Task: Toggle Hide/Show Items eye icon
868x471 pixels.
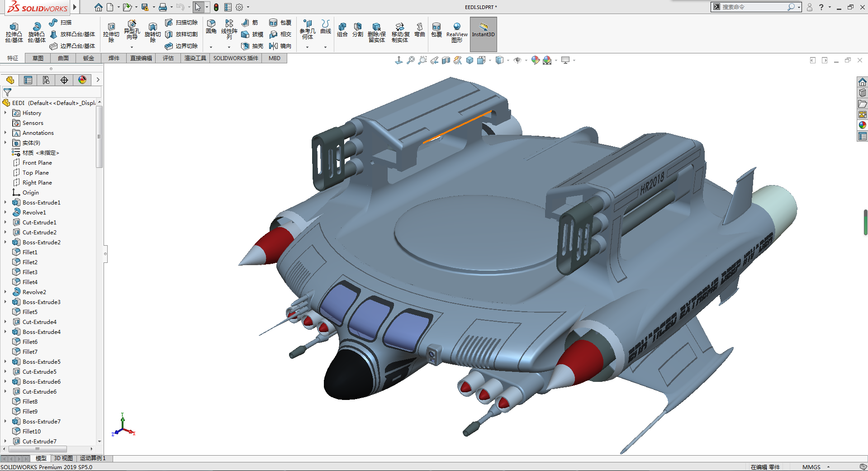Action: [x=517, y=60]
